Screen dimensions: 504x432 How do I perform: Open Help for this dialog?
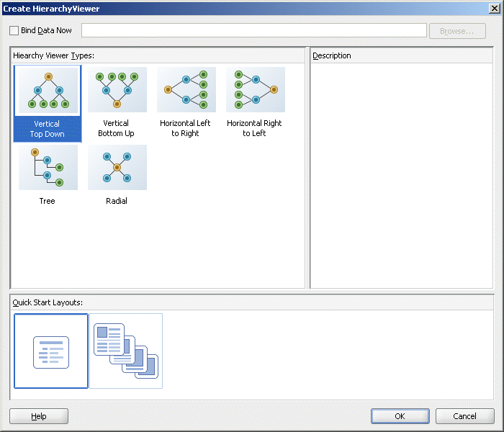(x=39, y=416)
